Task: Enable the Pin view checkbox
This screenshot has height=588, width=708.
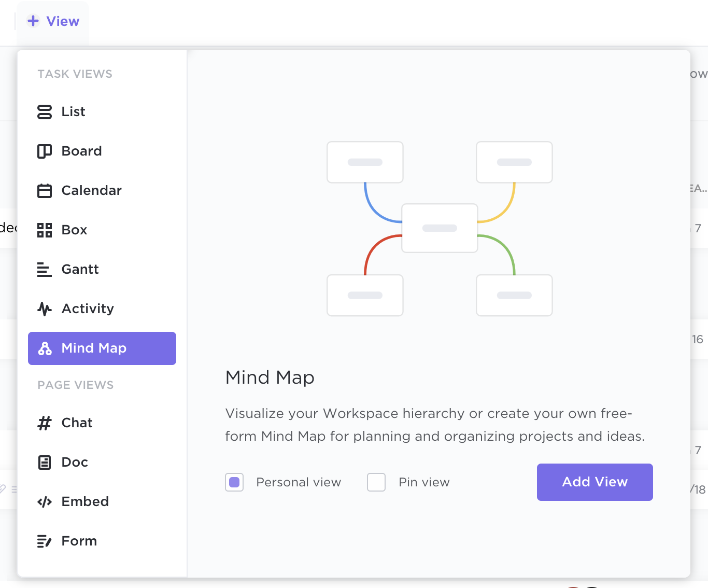Action: click(x=376, y=482)
